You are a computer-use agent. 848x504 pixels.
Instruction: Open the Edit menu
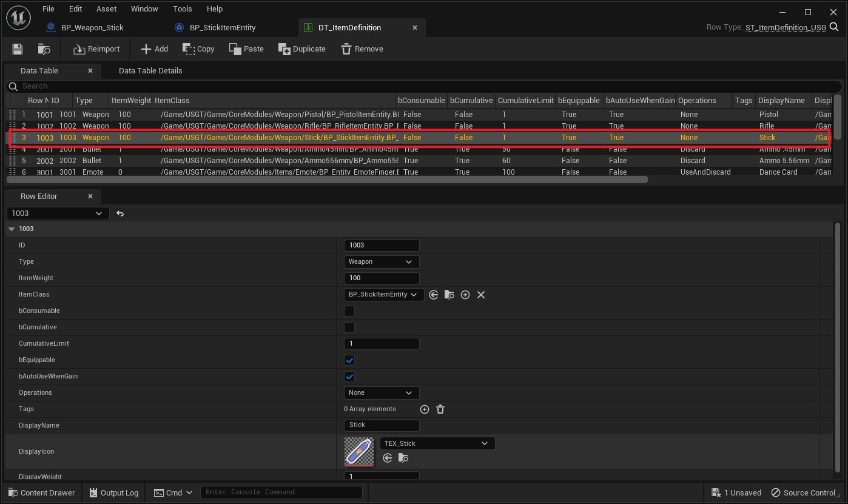coord(75,9)
